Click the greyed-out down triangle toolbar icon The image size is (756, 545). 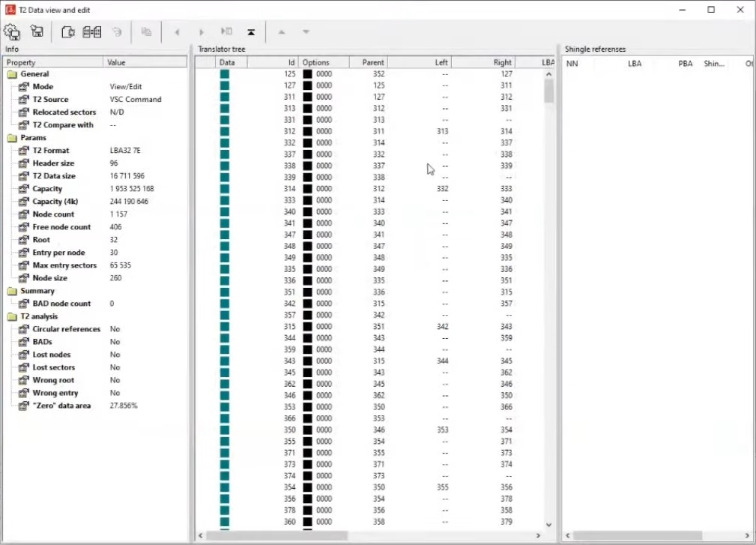[306, 31]
